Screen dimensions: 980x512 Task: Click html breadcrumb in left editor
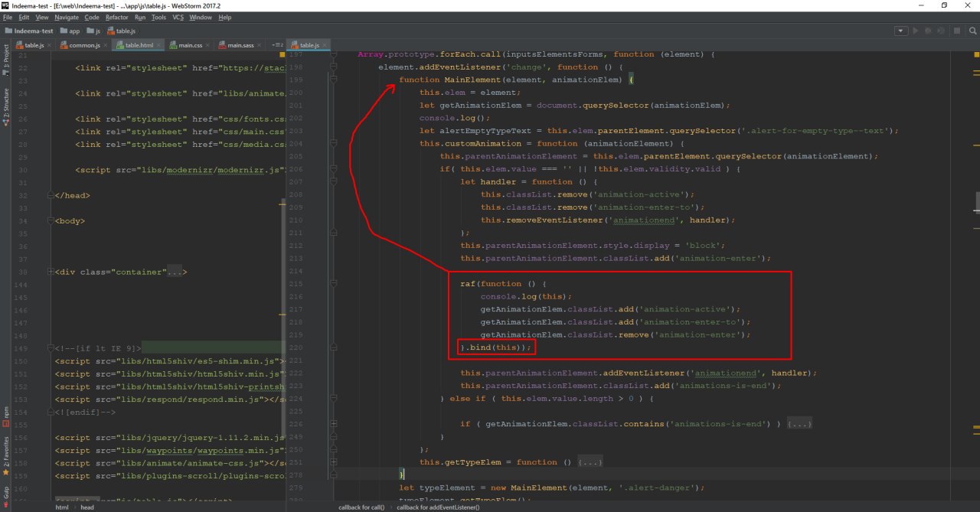tap(62, 507)
